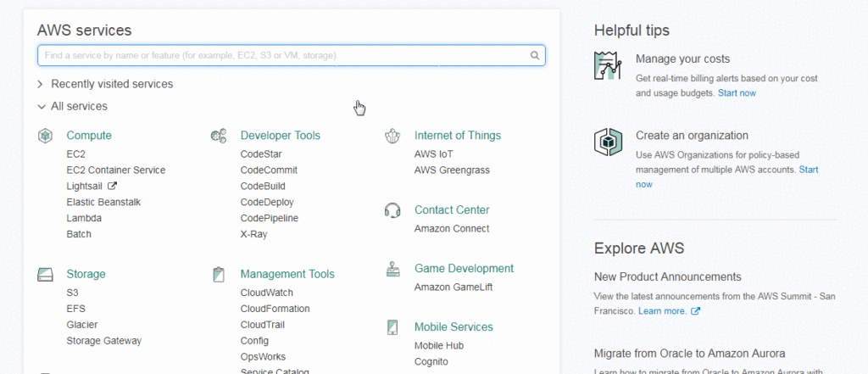Open Storage Gateway

coord(104,341)
